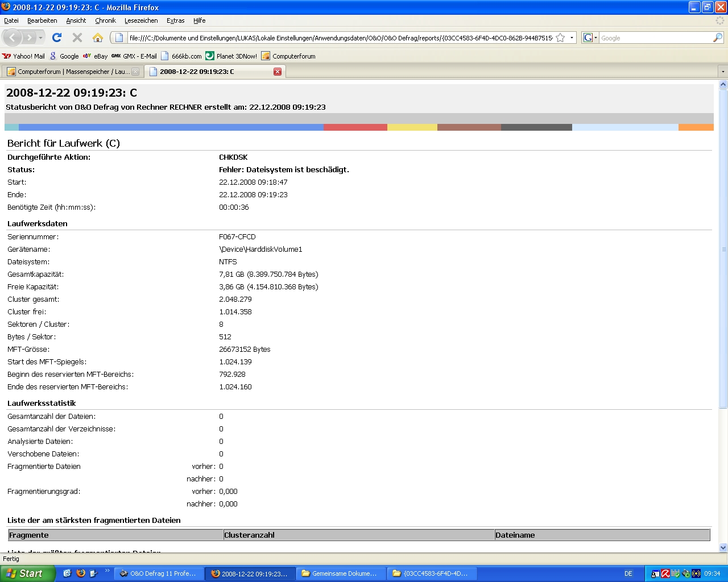Open the Yahoo! Mail bookmark
This screenshot has height=582, width=728.
point(23,56)
